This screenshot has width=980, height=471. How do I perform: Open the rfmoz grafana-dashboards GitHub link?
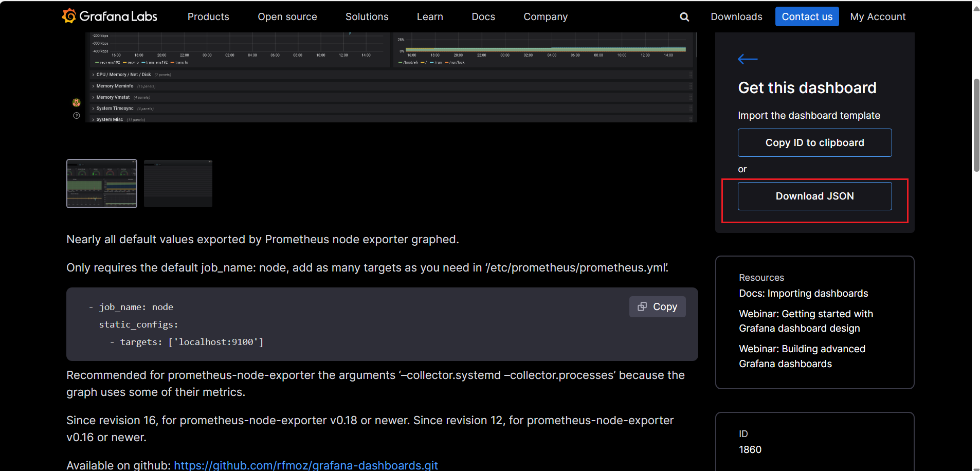(306, 465)
